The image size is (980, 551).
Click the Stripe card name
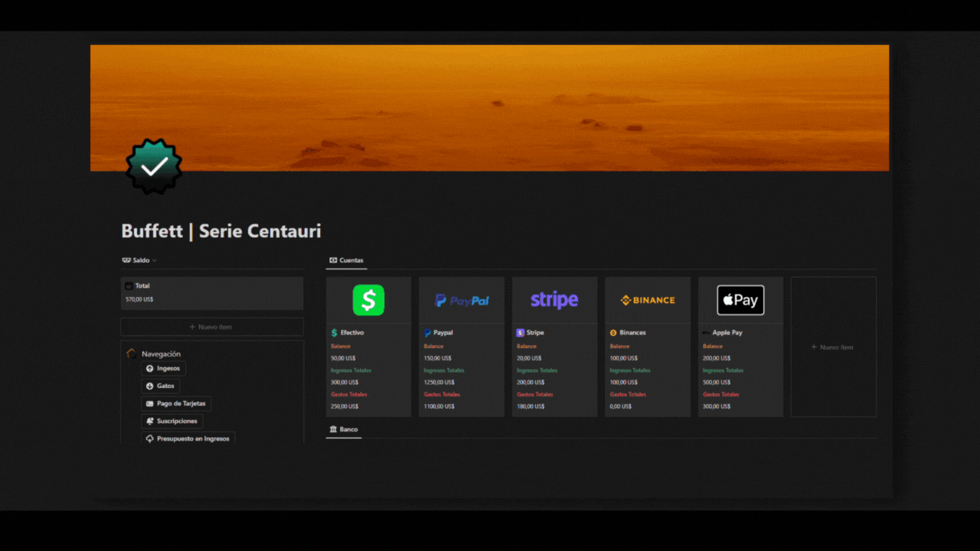[x=535, y=333]
